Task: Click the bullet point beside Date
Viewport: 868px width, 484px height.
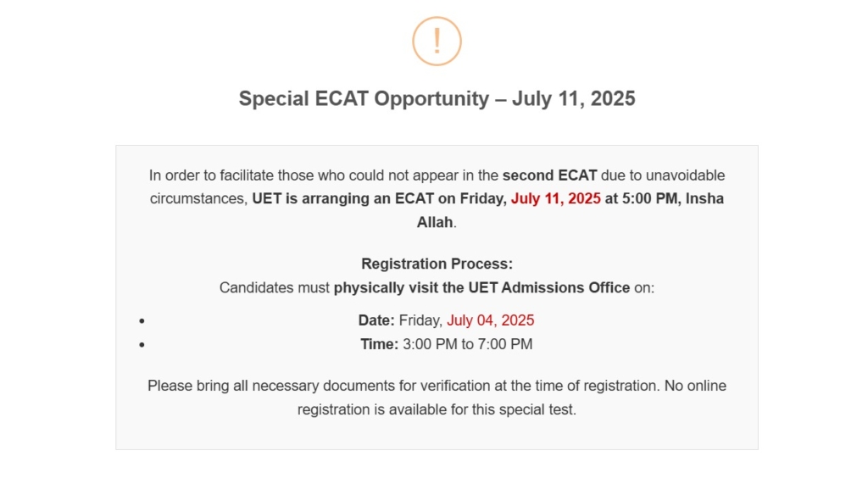Action: [x=142, y=321]
